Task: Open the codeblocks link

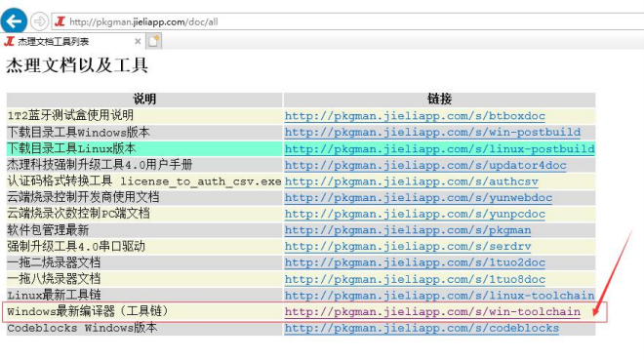Action: [422, 328]
